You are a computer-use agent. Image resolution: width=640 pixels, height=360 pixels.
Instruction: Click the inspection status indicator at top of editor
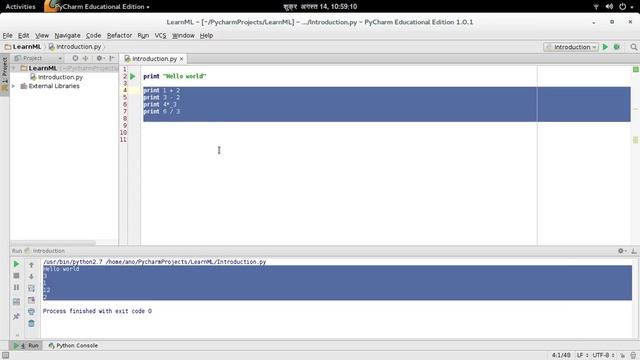[x=636, y=69]
